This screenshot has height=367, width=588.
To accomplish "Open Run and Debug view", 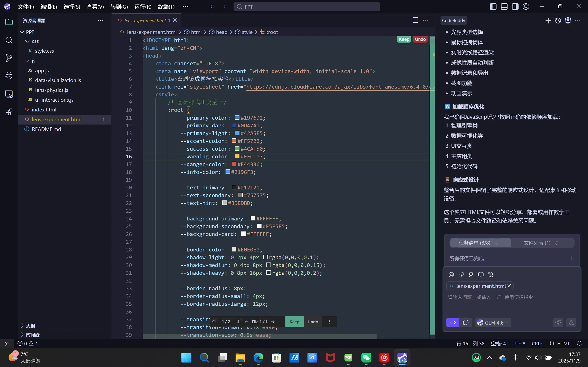I will point(9,76).
